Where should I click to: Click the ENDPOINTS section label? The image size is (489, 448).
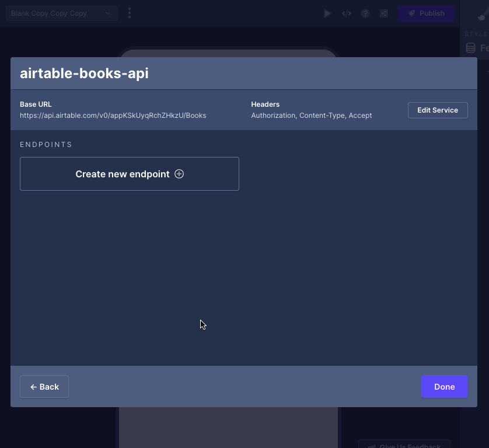pos(46,144)
